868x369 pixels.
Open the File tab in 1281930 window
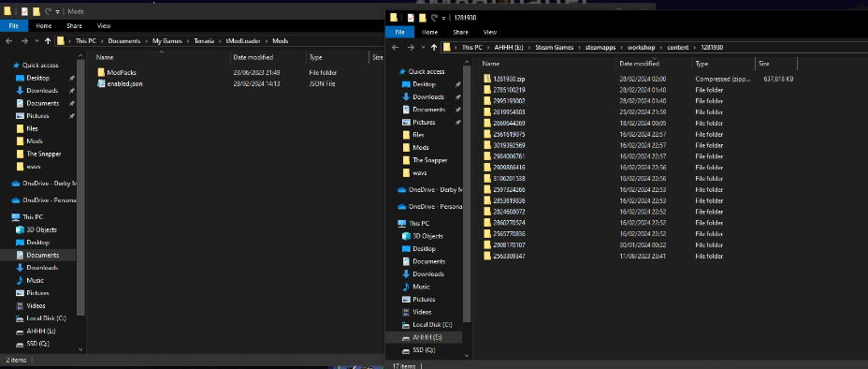click(x=400, y=32)
